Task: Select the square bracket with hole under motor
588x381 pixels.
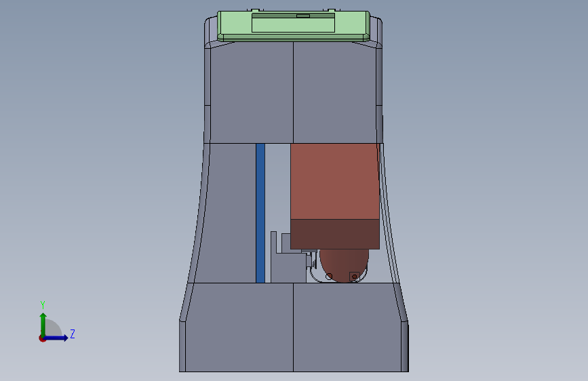Action: pyautogui.click(x=355, y=277)
